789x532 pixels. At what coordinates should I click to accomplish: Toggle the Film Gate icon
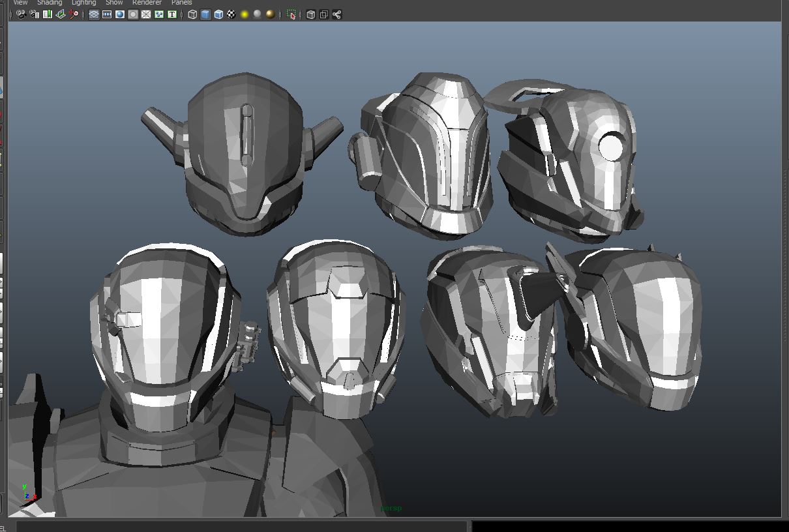coord(107,14)
